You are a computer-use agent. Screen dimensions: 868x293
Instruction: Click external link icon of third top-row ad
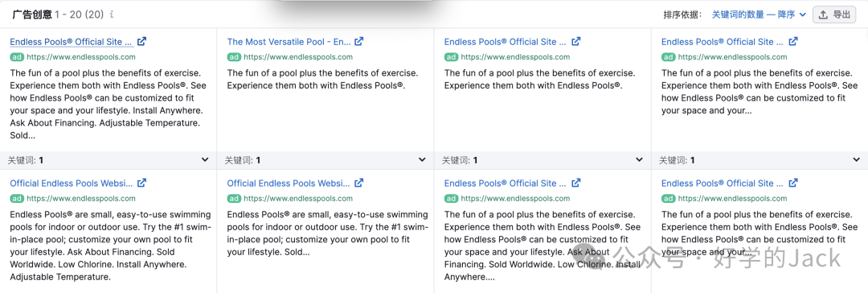tap(576, 41)
